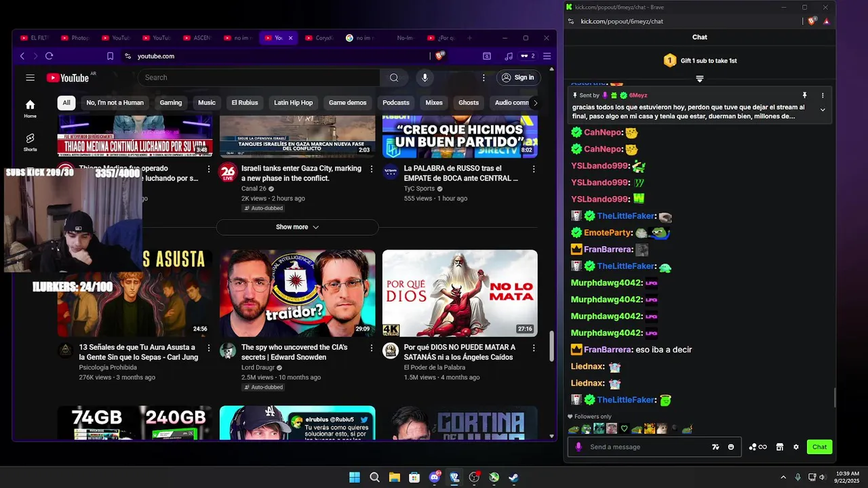This screenshot has width=868, height=488.
Task: Open Por qué DIOS no lo mata thumbnail
Action: pos(460,293)
